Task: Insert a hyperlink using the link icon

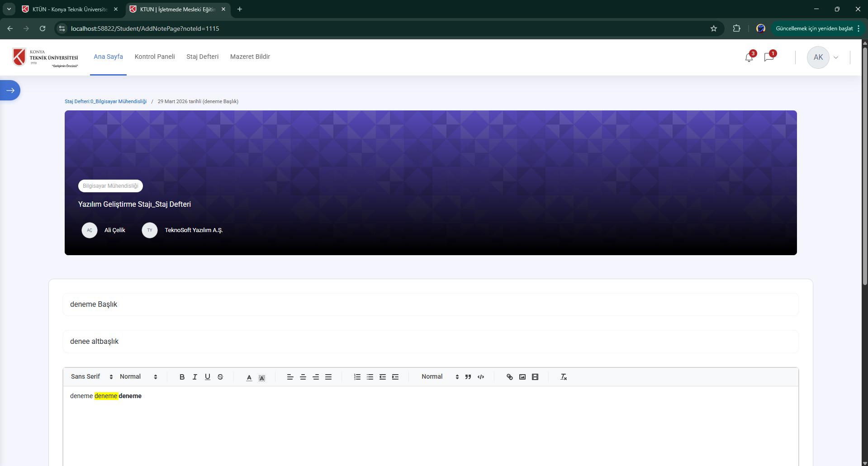Action: tap(510, 376)
